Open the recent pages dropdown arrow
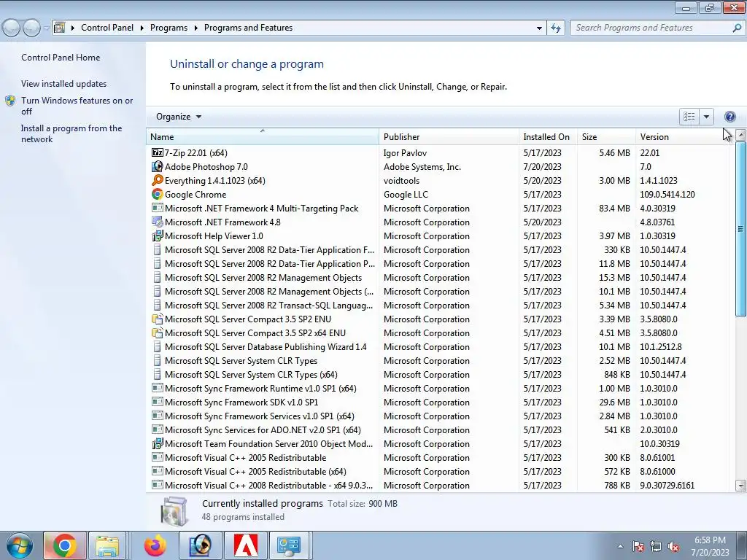Screen dimensions: 747x560 pos(47,28)
